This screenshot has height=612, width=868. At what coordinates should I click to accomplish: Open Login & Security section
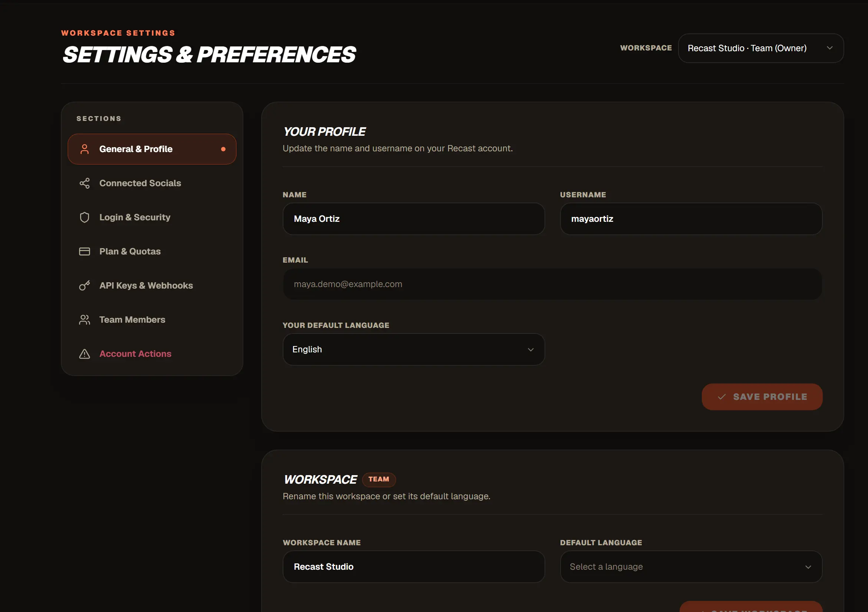pos(152,217)
